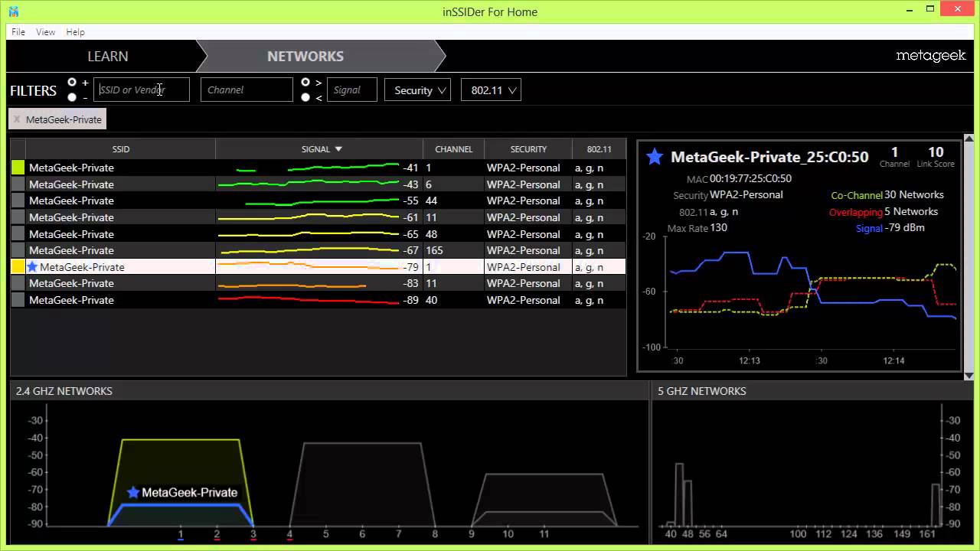Click the yellow swatch of the -79 row

pyautogui.click(x=18, y=266)
